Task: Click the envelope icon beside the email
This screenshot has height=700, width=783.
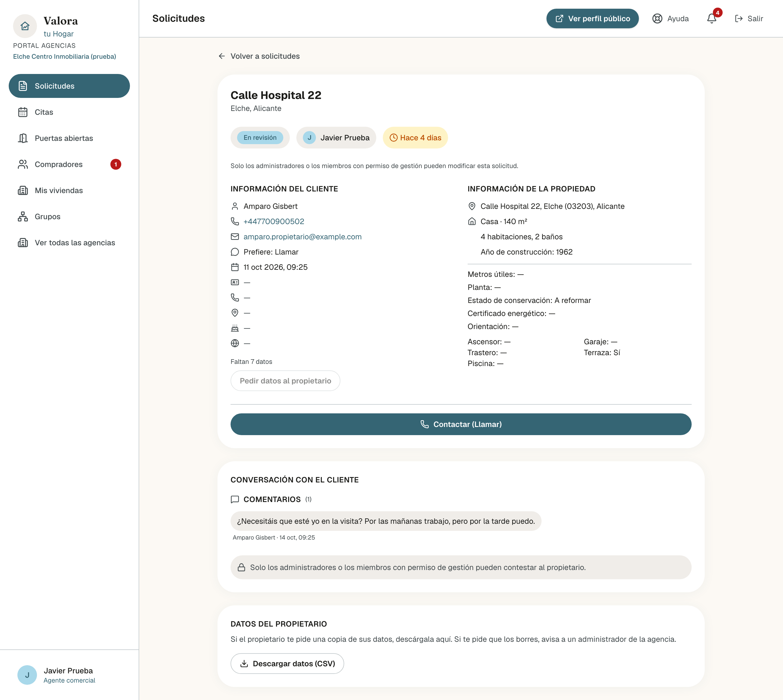Action: [235, 237]
